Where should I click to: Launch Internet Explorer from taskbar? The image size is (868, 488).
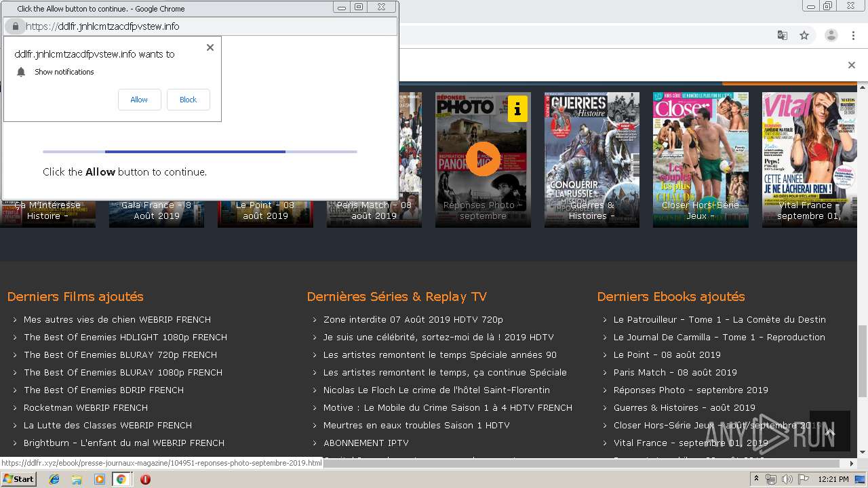tap(54, 479)
